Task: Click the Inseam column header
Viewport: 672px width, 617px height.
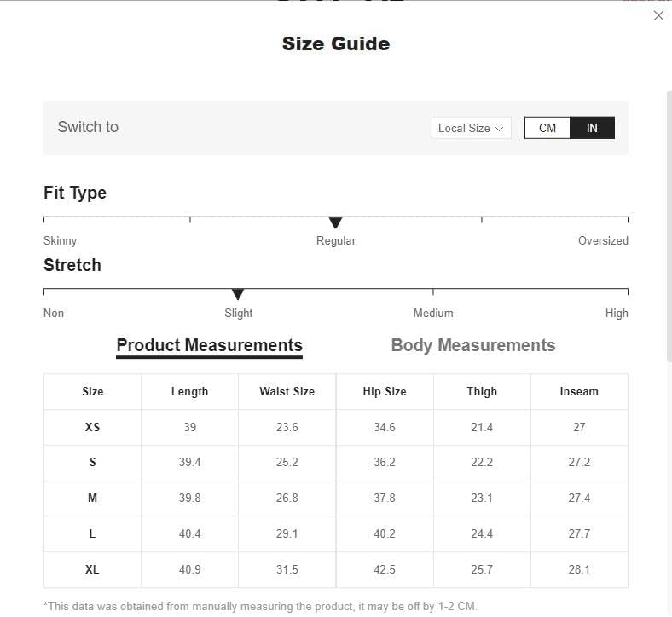Action: [x=579, y=391]
